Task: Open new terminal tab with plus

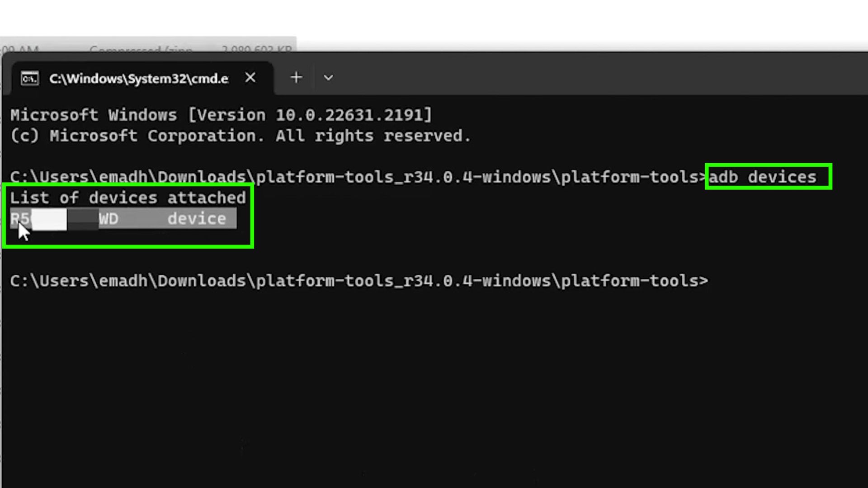Action: 296,78
